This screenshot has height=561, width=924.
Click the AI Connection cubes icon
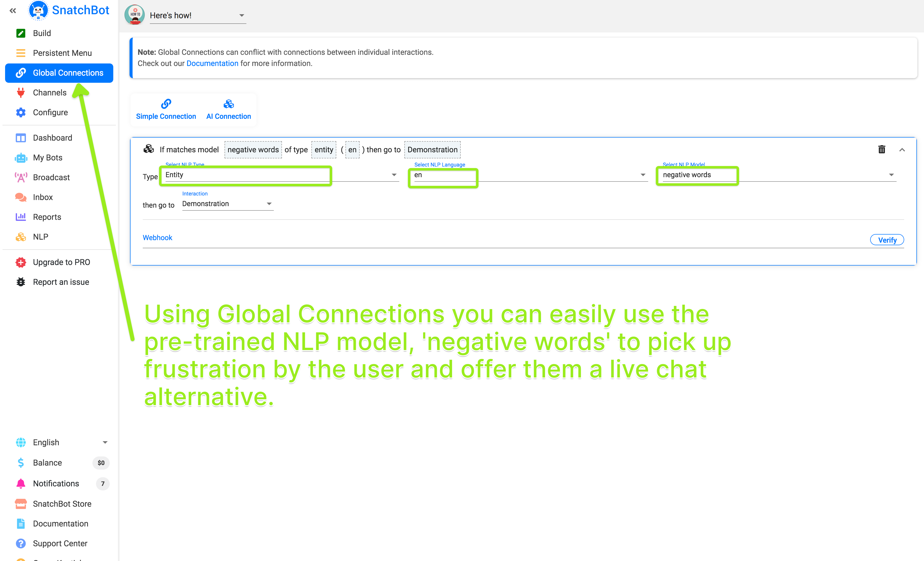click(x=228, y=103)
